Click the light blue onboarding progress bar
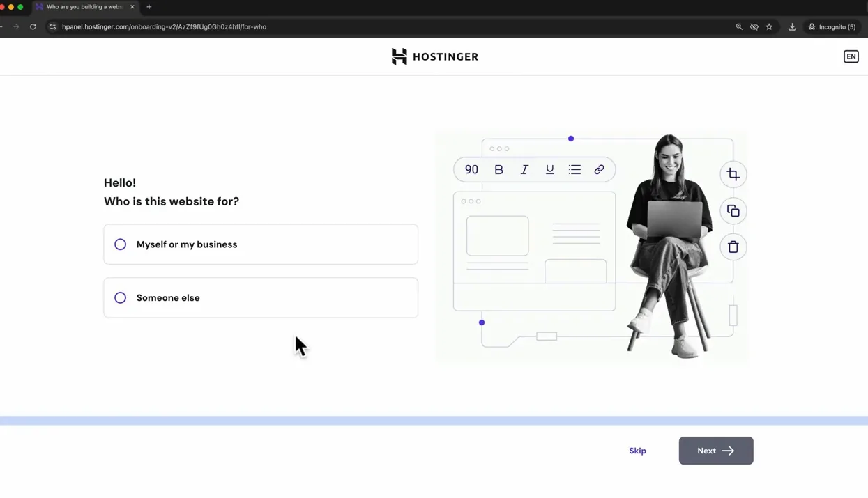This screenshot has width=868, height=498. [434, 421]
